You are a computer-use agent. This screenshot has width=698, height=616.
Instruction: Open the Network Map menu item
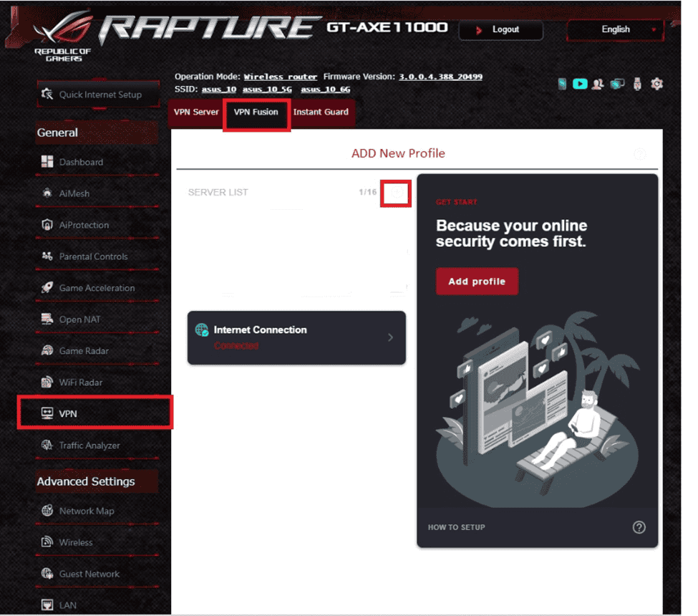(97, 511)
